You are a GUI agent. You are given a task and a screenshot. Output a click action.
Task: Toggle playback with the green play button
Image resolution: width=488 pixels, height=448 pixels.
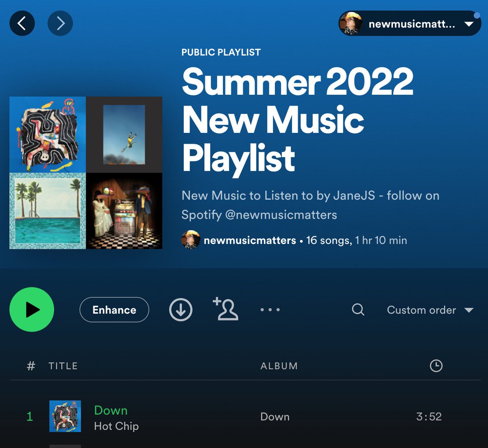tap(32, 309)
